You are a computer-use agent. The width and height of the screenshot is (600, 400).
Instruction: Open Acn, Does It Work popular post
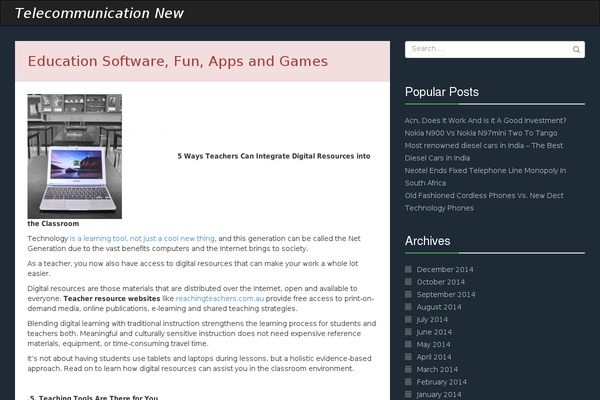pyautogui.click(x=485, y=121)
